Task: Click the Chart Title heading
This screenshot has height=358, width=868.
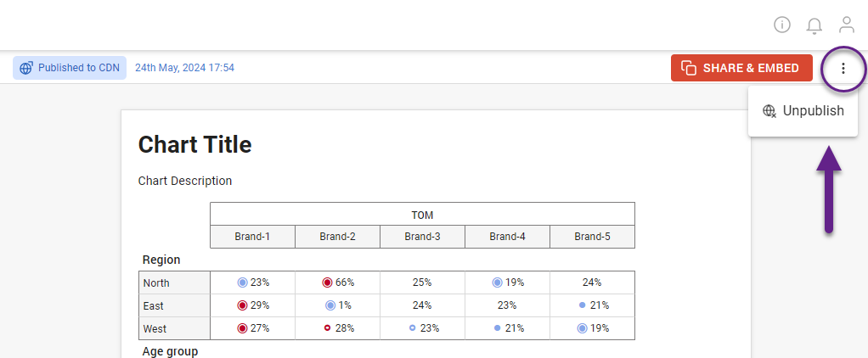Action: click(194, 144)
